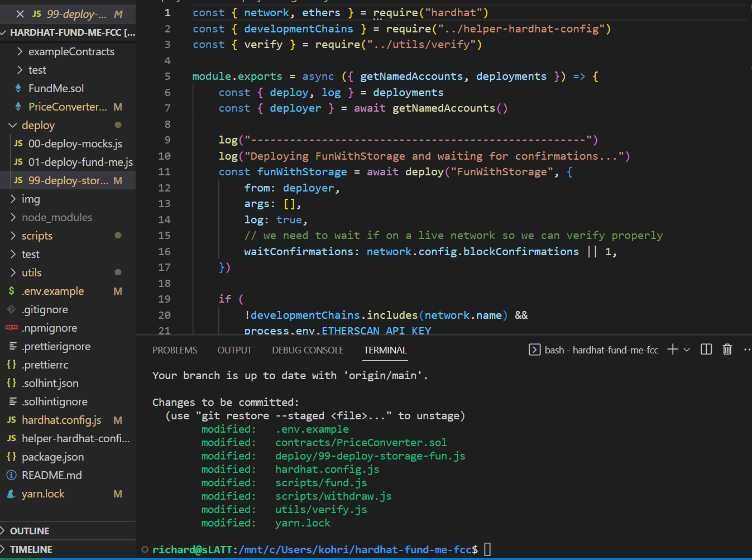
Task: Switch to the PROBLEMS panel tab
Action: (175, 350)
